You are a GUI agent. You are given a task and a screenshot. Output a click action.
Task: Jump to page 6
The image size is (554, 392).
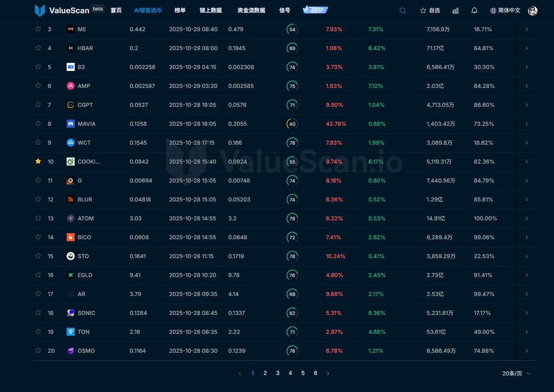(x=315, y=373)
